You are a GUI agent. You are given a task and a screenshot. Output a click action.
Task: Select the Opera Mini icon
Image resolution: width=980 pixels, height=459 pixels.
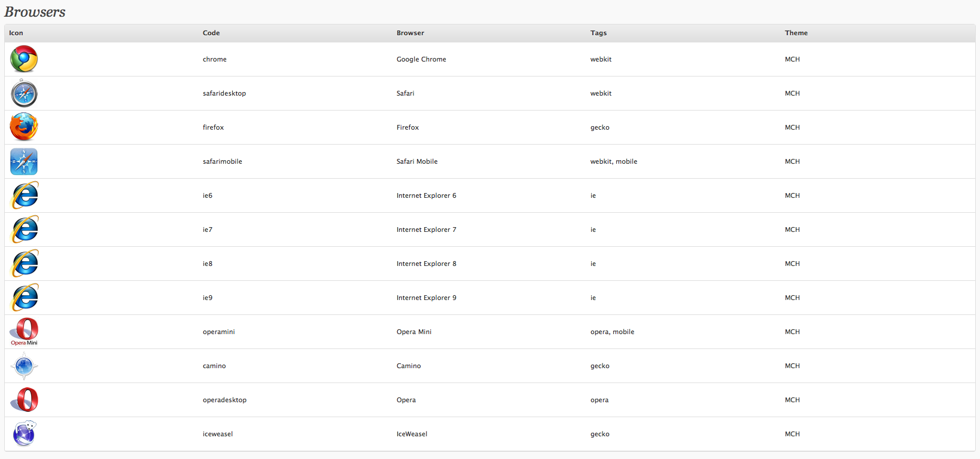[24, 332]
